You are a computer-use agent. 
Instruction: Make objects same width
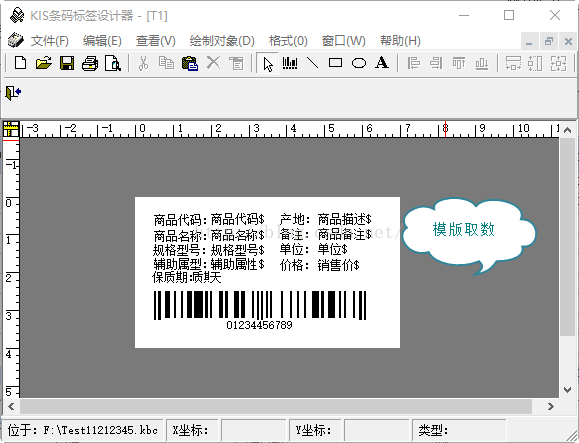(513, 63)
